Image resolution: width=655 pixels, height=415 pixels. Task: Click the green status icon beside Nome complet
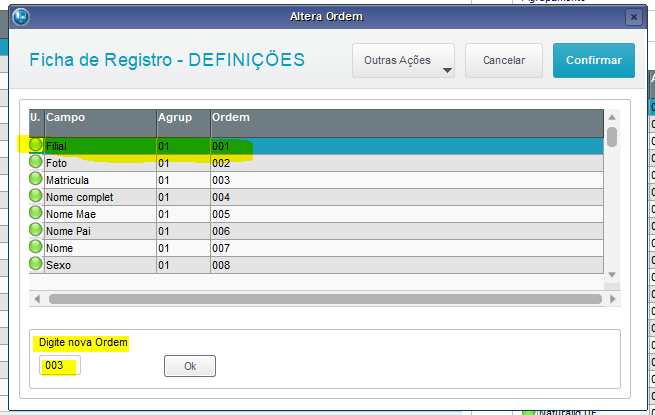36,196
